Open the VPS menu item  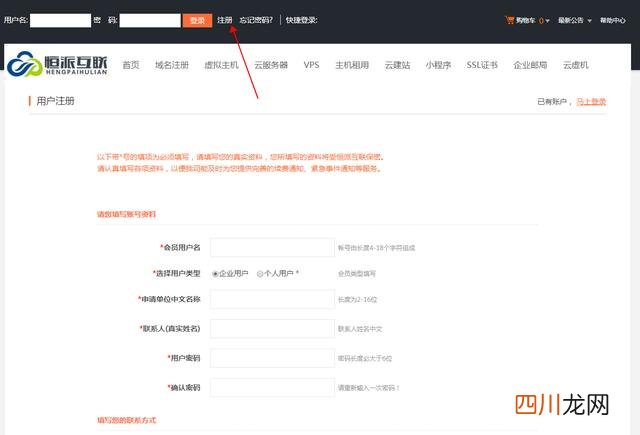(x=311, y=65)
